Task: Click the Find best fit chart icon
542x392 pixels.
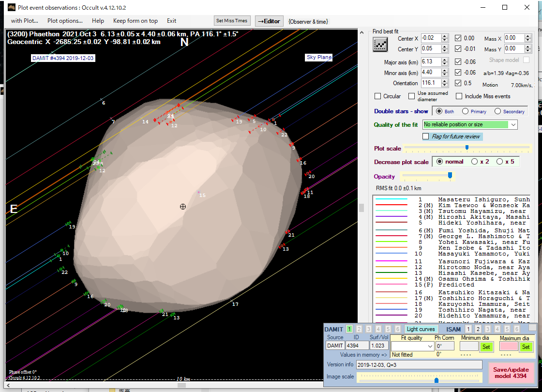Action: click(380, 44)
